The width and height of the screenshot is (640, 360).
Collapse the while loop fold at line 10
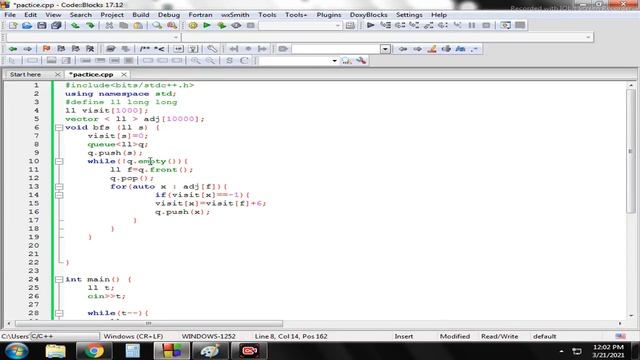click(x=59, y=161)
